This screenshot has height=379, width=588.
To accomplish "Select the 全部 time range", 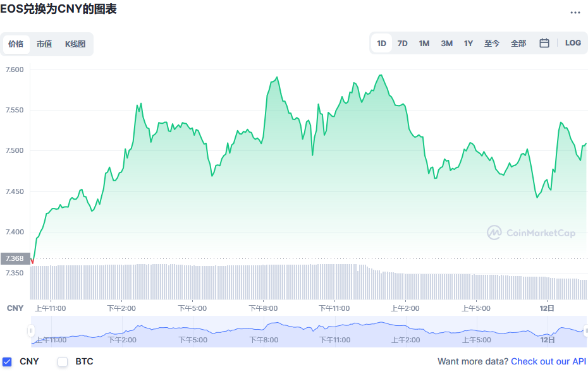I will [518, 44].
